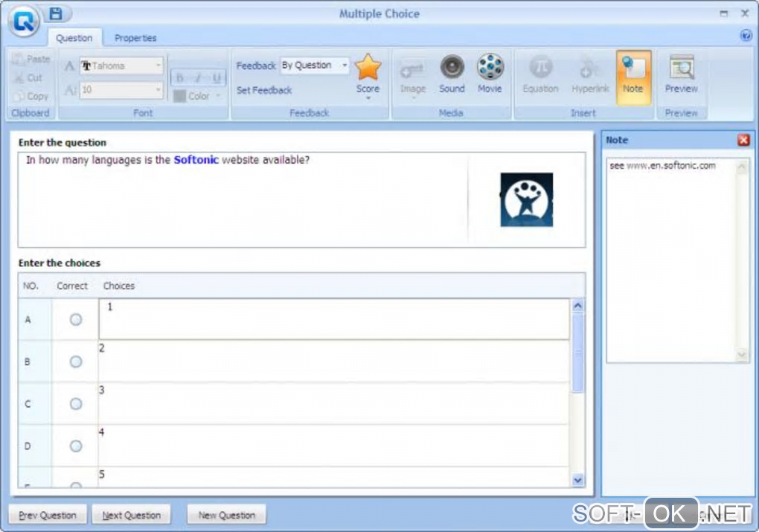Viewport: 759px width, 532px height.
Task: Mark choice C as correct
Action: (x=76, y=403)
